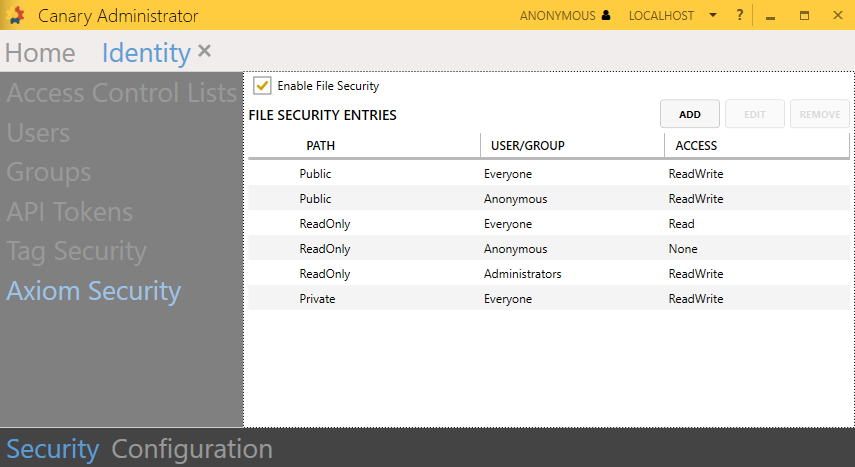
Task: Open the Users section in sidebar
Action: pyautogui.click(x=38, y=133)
